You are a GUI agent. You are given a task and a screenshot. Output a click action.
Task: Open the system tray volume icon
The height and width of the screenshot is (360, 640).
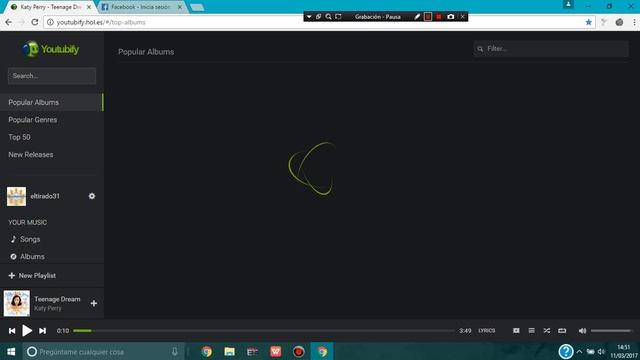[601, 351]
